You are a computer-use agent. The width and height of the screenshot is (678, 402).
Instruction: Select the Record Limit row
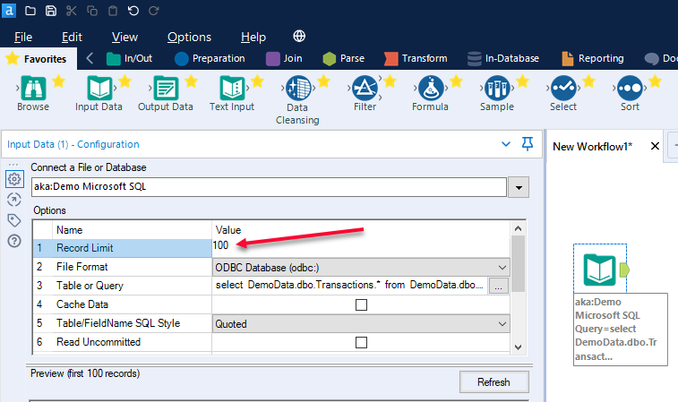pyautogui.click(x=122, y=248)
